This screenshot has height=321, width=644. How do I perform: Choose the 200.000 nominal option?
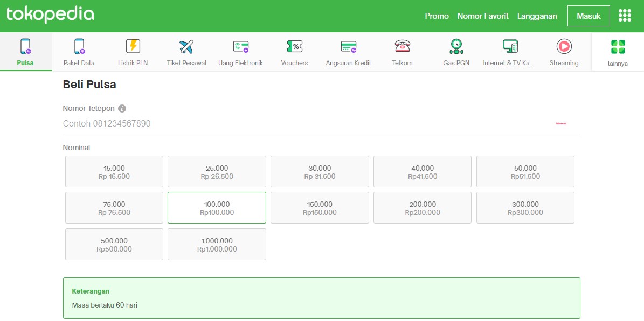click(422, 208)
